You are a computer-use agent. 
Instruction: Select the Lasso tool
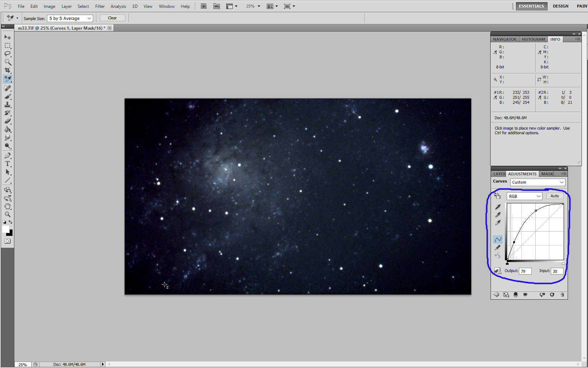[x=8, y=54]
